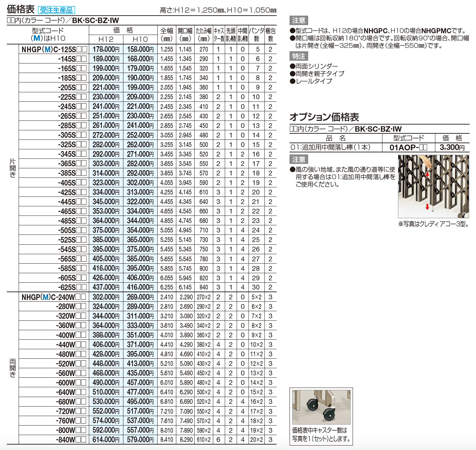This screenshot has width=476, height=450.
Task: Click the 注意 label below オプション価格表
Action: tap(298, 160)
